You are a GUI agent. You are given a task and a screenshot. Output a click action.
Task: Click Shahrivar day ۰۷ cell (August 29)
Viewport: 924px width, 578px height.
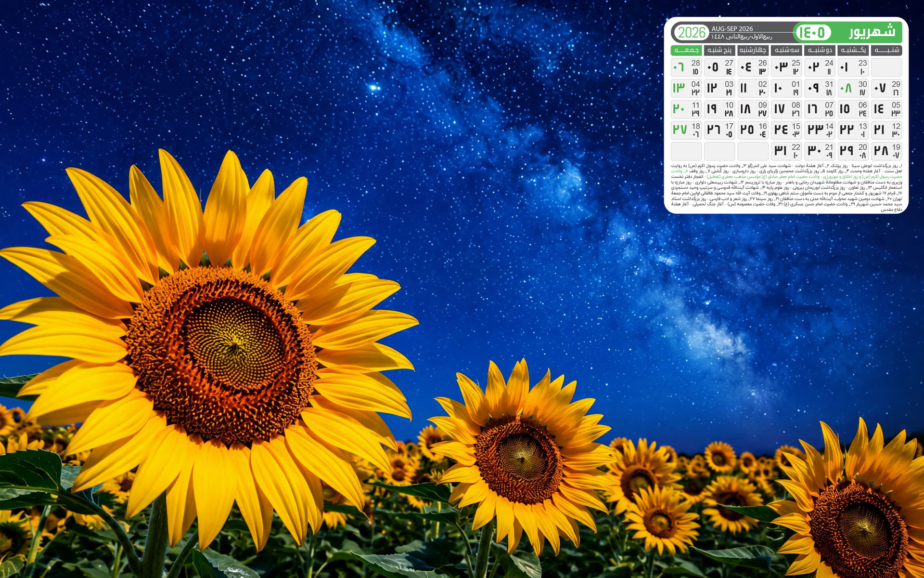(x=886, y=88)
